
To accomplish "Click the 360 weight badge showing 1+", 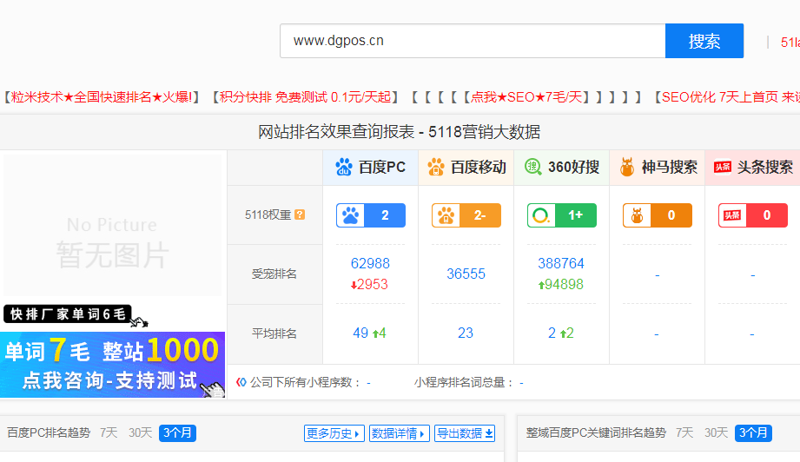I will [561, 215].
